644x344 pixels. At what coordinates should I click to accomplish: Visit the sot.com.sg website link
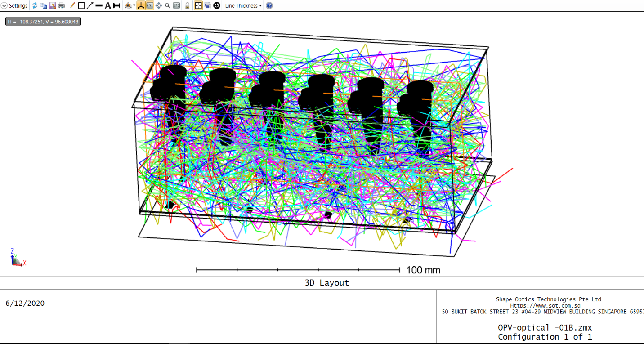[546, 305]
